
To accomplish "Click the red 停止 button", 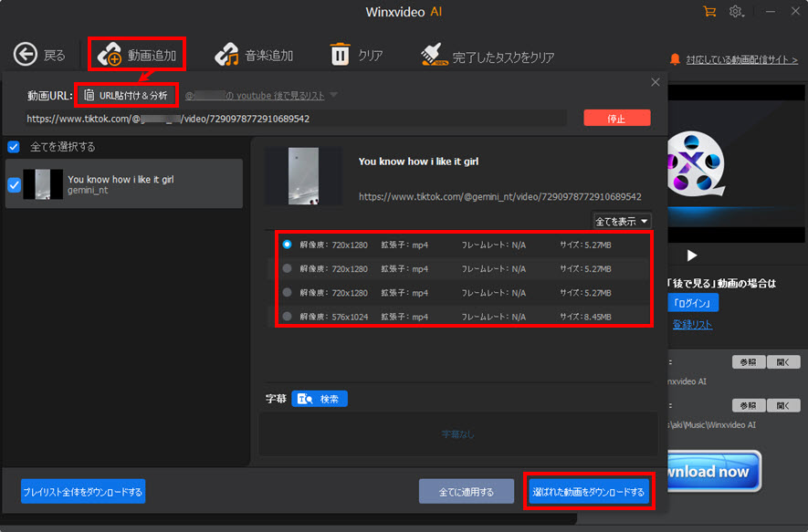I will click(x=617, y=119).
